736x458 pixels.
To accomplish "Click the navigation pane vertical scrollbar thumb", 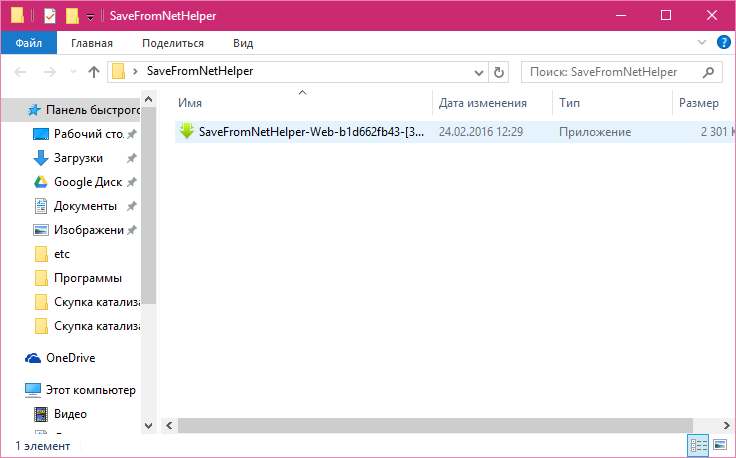I will (x=148, y=206).
